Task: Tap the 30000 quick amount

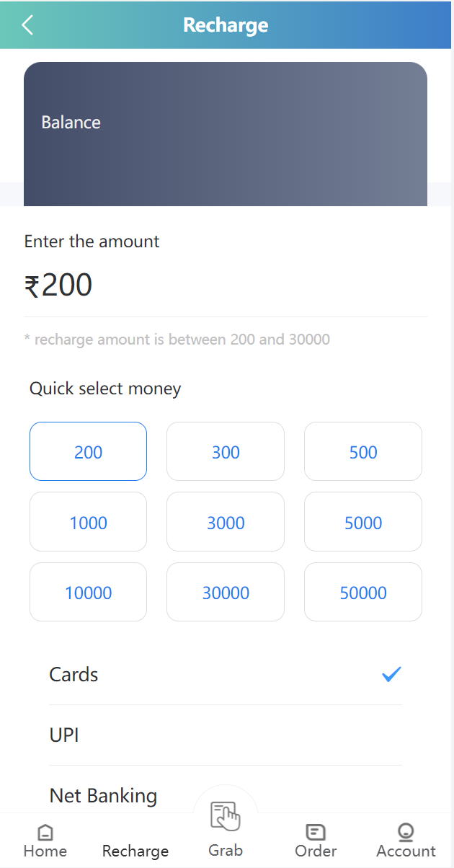Action: click(226, 593)
